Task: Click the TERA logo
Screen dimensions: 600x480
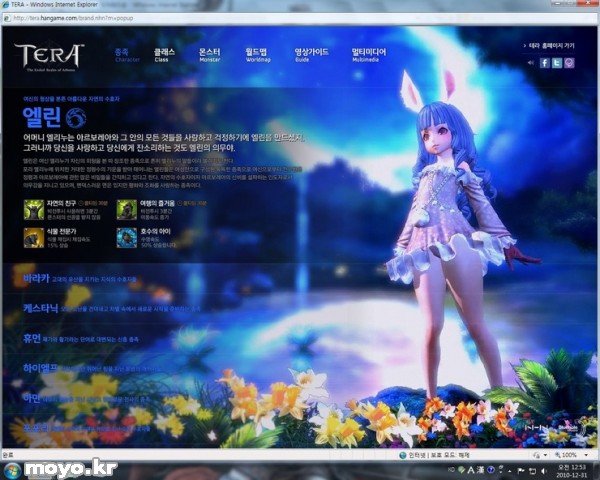Action: point(49,57)
